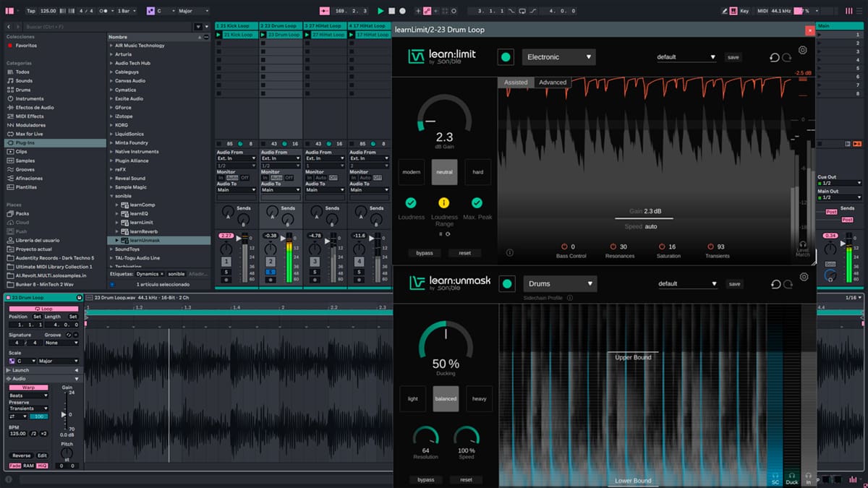Click bypass in learn:limit
This screenshot has height=488, width=868.
pos(425,253)
